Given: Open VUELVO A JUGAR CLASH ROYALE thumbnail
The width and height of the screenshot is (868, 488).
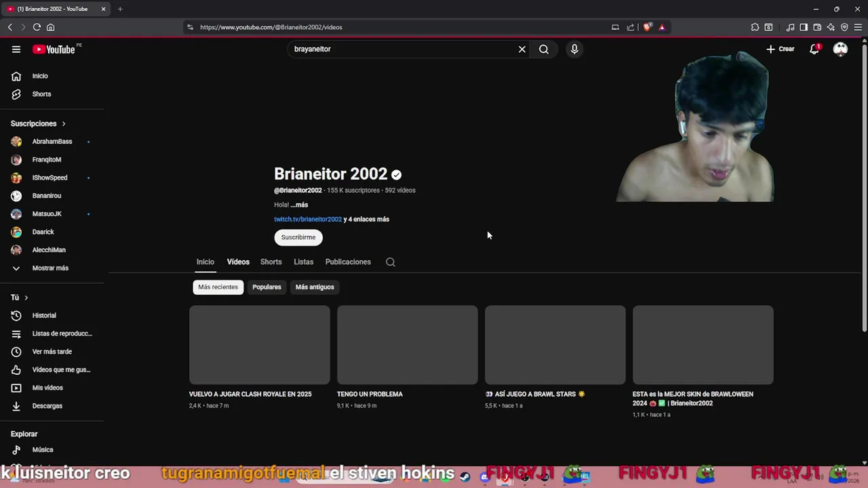Looking at the screenshot, I should [260, 345].
